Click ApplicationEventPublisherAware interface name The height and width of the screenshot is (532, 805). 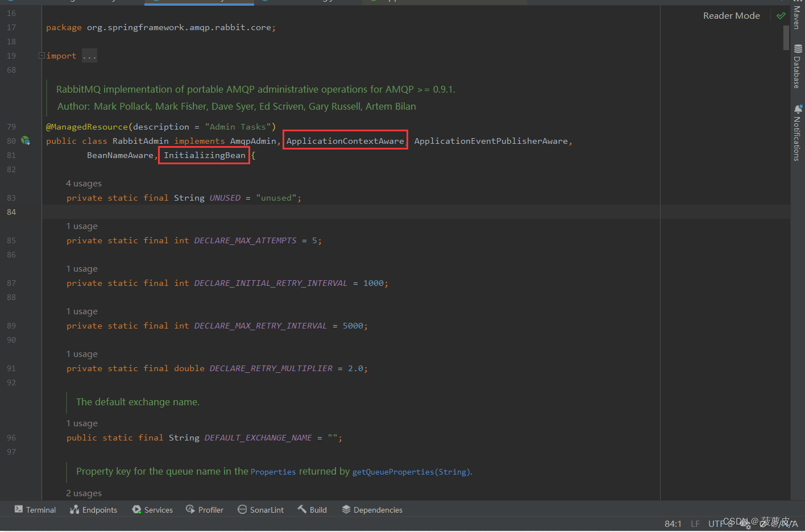(491, 141)
